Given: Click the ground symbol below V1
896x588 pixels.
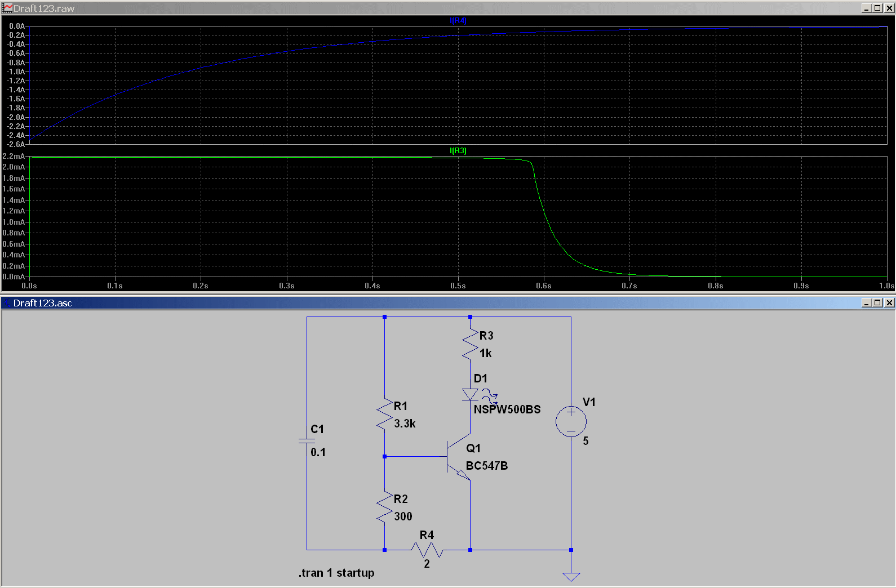Looking at the screenshot, I should point(571,576).
